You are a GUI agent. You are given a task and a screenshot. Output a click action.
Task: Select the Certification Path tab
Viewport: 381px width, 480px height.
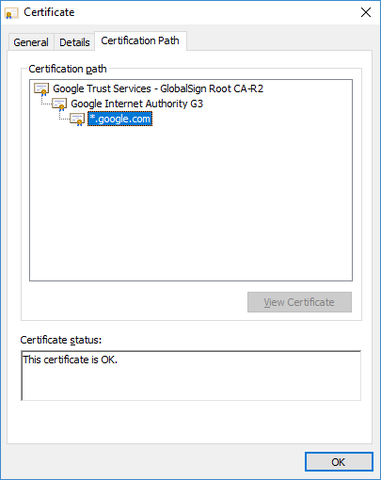[140, 41]
